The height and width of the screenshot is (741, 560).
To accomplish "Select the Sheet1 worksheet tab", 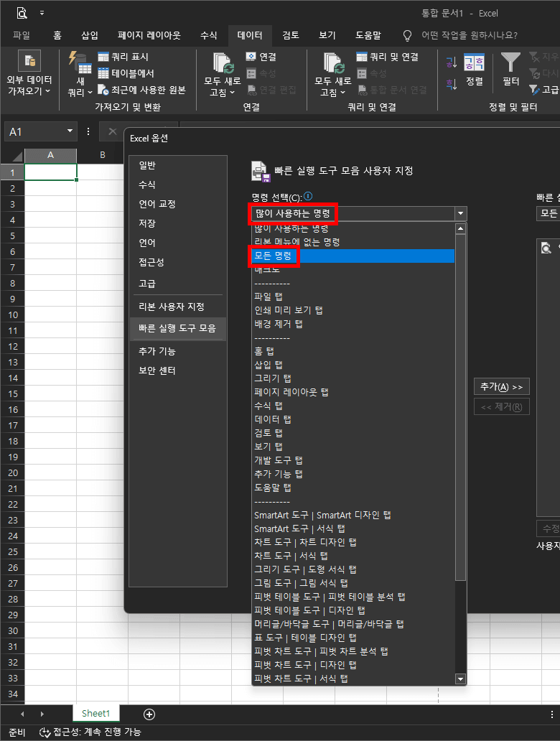I will 95,714.
